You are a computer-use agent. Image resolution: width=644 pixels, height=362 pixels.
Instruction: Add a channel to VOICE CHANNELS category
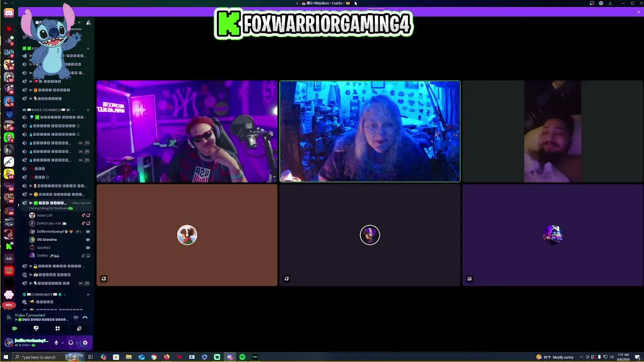[x=88, y=110]
